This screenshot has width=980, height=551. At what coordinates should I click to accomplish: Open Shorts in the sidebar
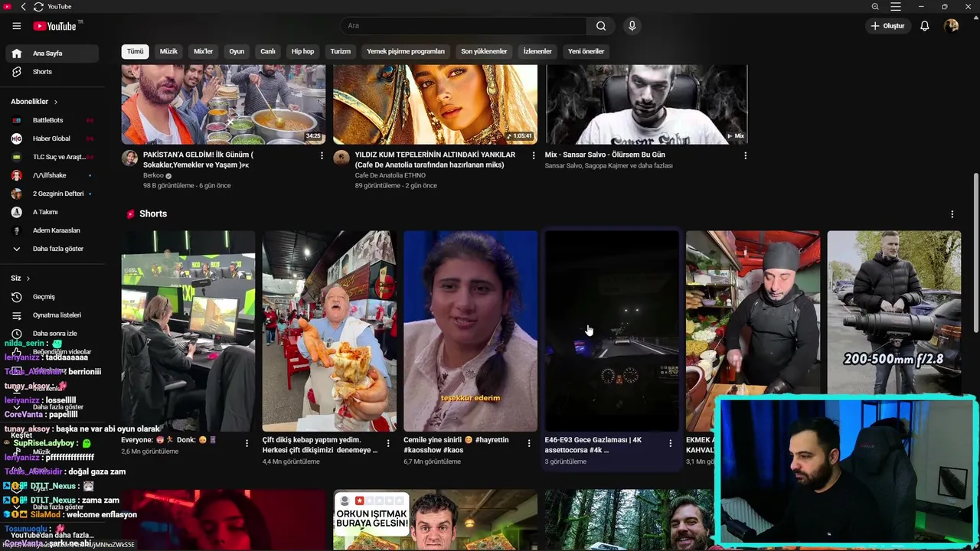pos(42,72)
